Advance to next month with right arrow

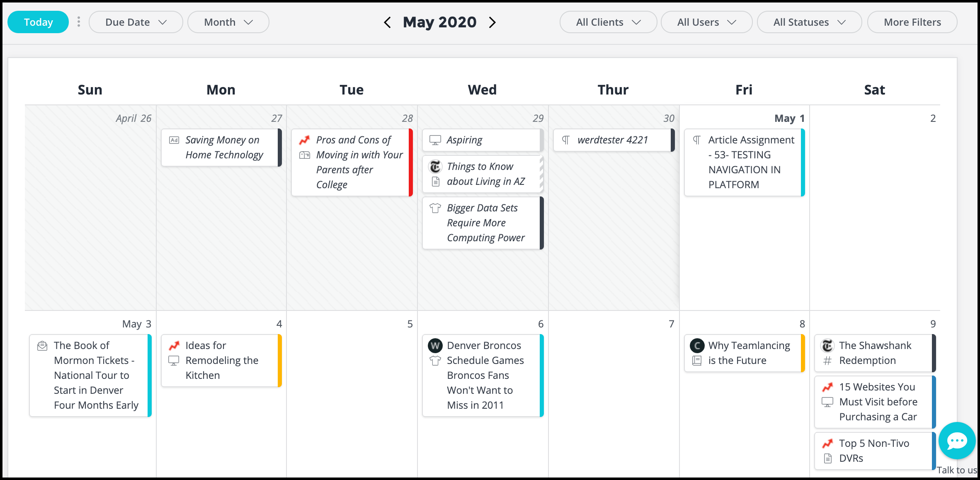pos(492,22)
